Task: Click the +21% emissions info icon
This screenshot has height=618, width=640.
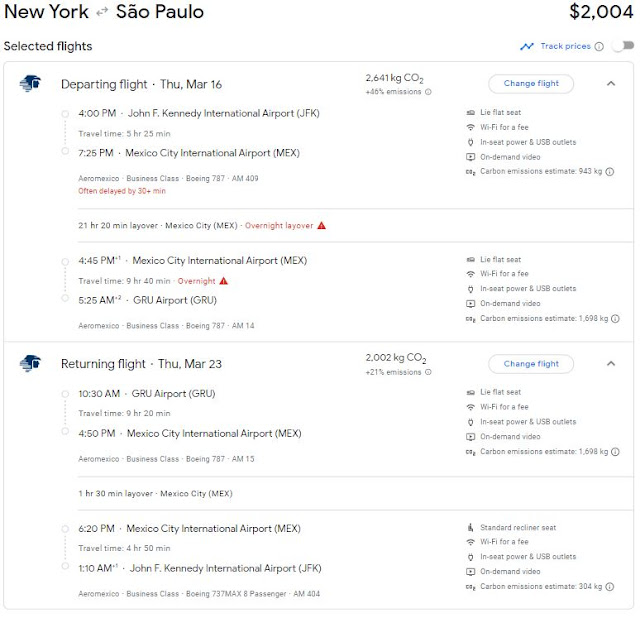Action: coord(429,372)
